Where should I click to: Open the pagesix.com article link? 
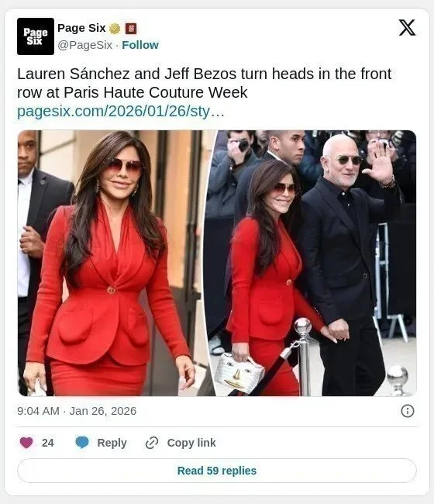click(120, 111)
